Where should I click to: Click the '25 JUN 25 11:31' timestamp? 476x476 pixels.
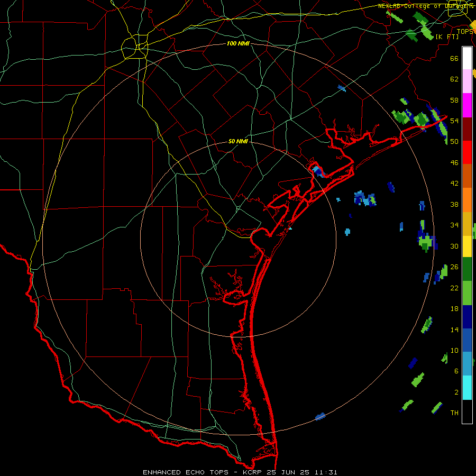click(302, 472)
